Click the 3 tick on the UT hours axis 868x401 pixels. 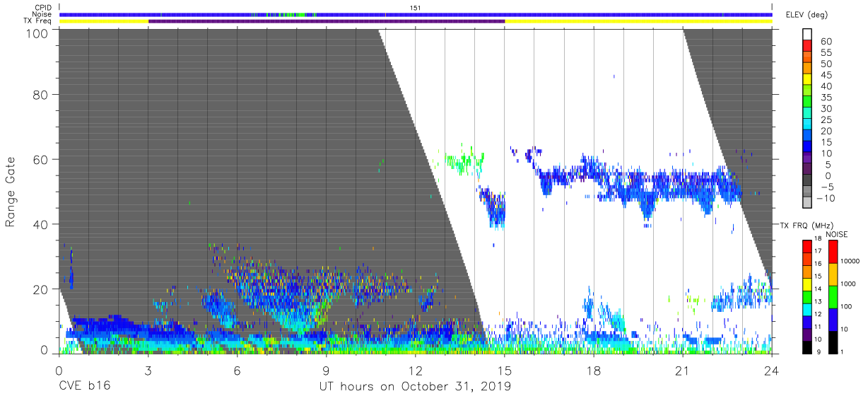click(x=148, y=370)
